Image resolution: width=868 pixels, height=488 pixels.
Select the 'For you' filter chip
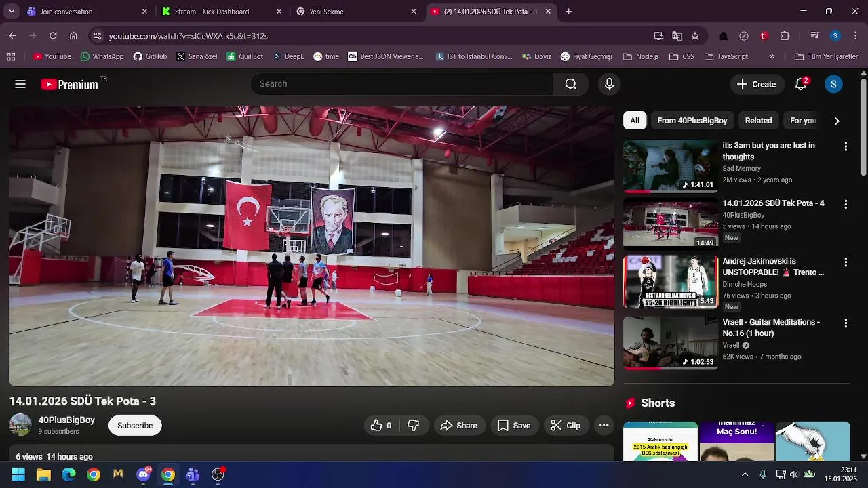coord(803,121)
